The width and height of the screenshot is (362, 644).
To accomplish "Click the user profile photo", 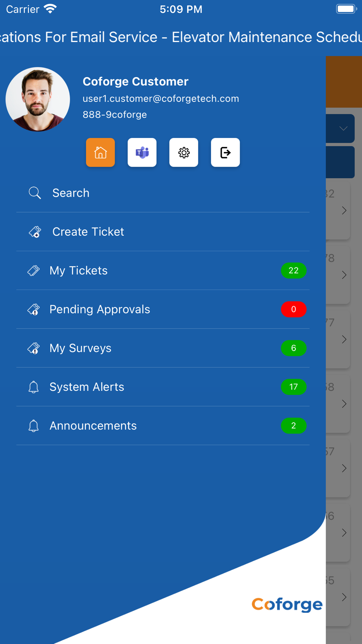I will 38,99.
